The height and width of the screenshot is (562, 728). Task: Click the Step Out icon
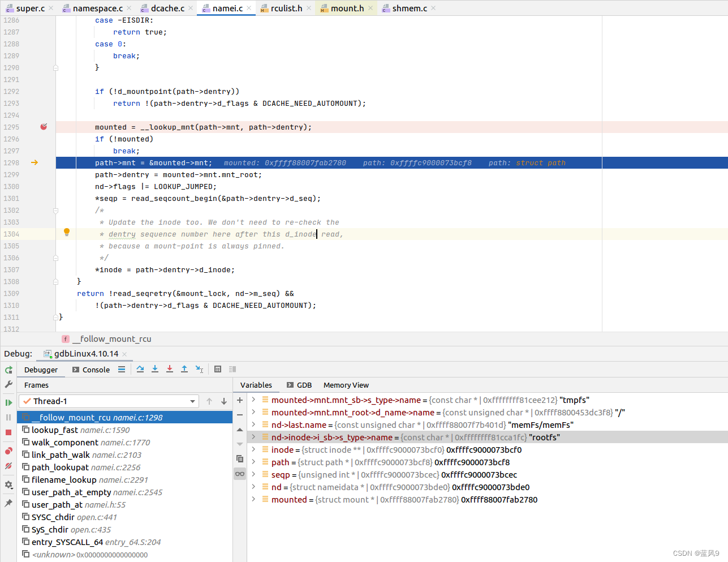[x=184, y=369]
